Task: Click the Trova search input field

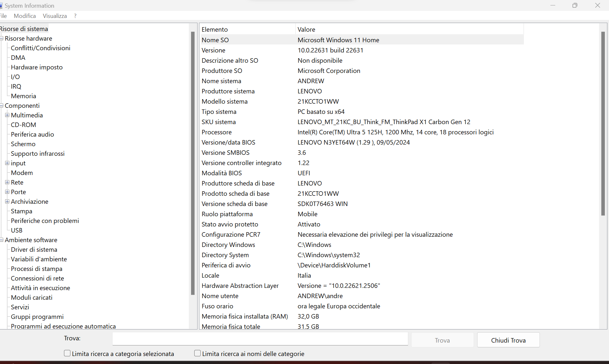Action: pyautogui.click(x=260, y=339)
